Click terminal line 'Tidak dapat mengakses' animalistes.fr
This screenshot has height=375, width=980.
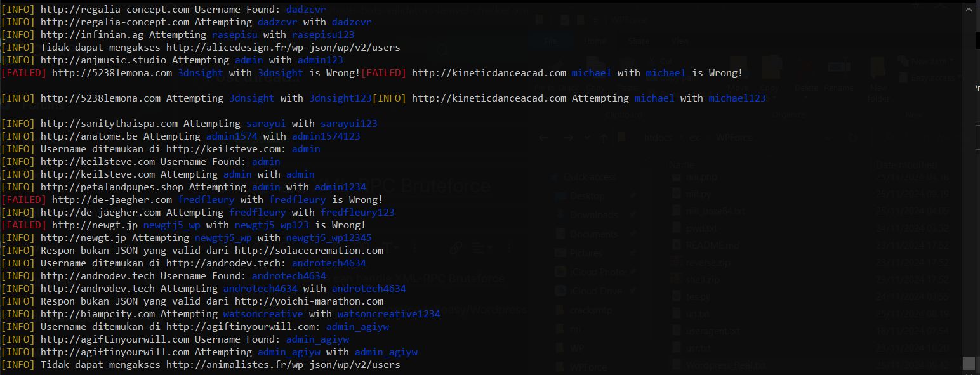pos(201,365)
